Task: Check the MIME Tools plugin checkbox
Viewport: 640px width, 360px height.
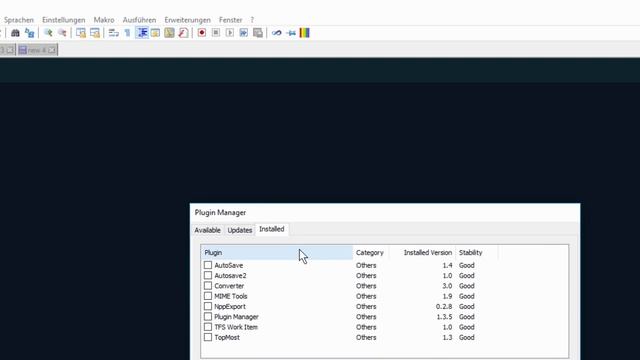Action: [208, 296]
